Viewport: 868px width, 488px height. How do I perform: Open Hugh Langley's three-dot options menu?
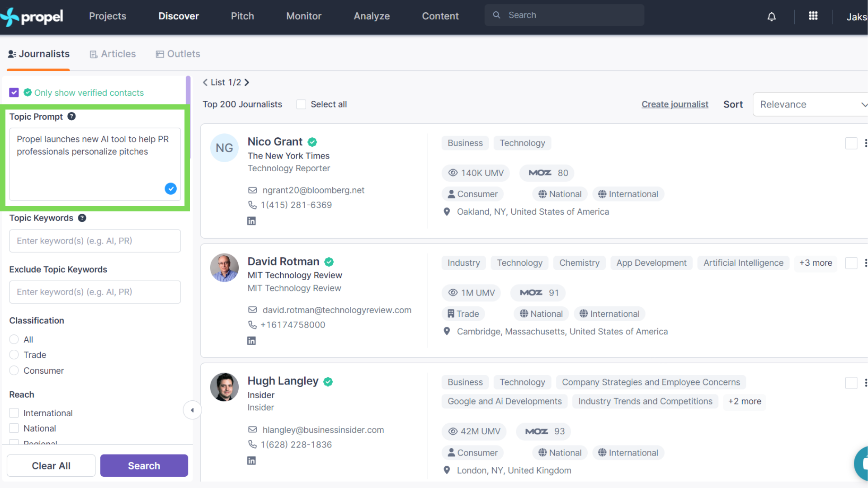pos(865,383)
